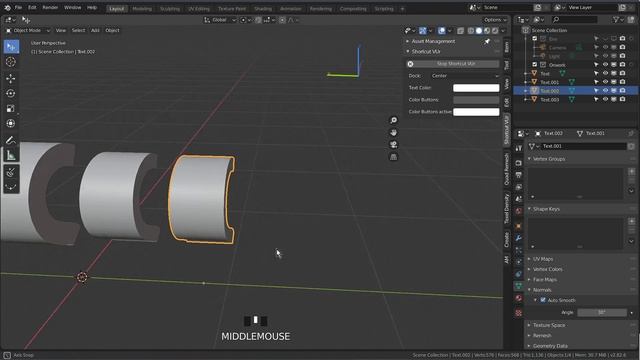Select the Select Box tool
640x360 pixels.
11,47
